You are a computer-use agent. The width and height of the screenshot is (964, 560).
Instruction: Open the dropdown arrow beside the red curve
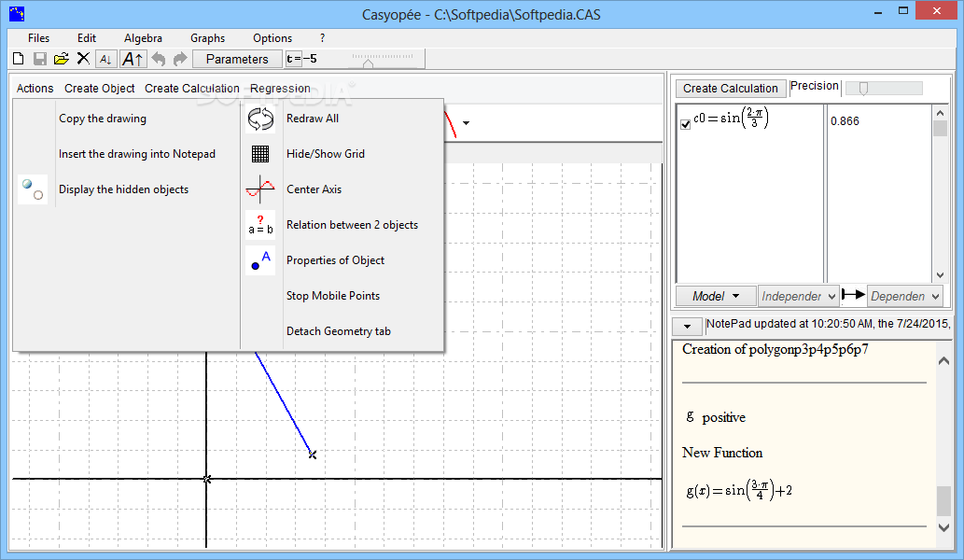point(466,123)
